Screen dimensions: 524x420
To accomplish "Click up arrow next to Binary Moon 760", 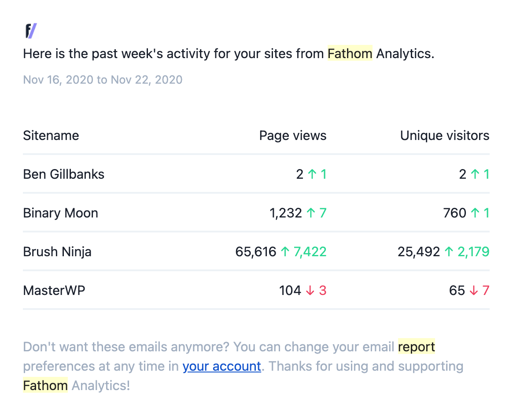I will click(x=475, y=213).
